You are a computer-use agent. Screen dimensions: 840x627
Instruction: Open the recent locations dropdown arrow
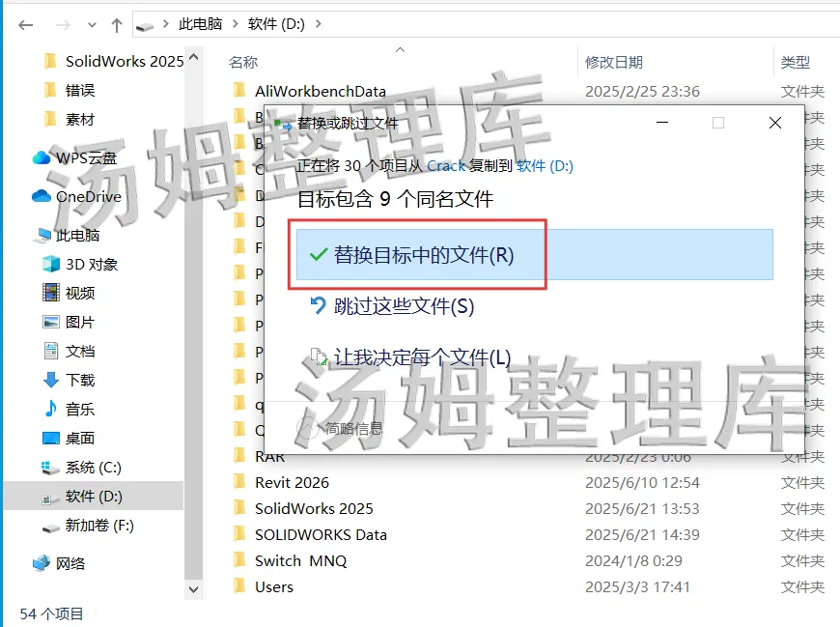click(92, 25)
